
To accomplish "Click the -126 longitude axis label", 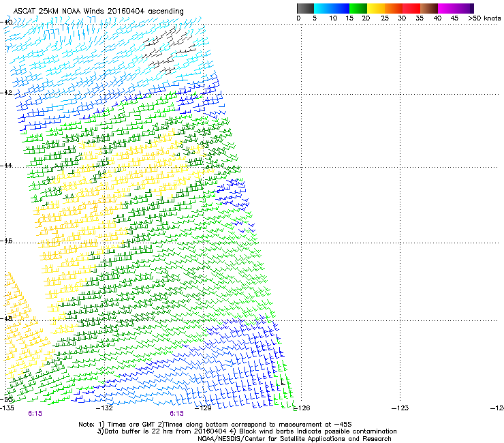I will 302,408.
